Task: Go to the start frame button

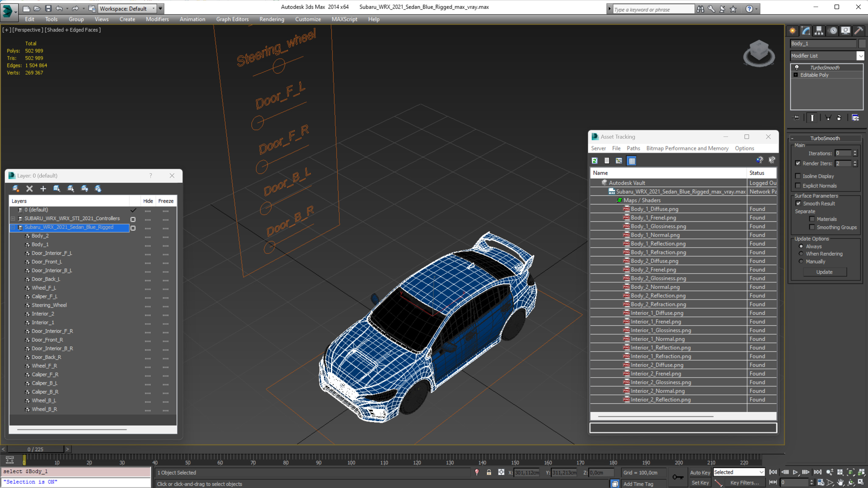Action: click(x=773, y=472)
